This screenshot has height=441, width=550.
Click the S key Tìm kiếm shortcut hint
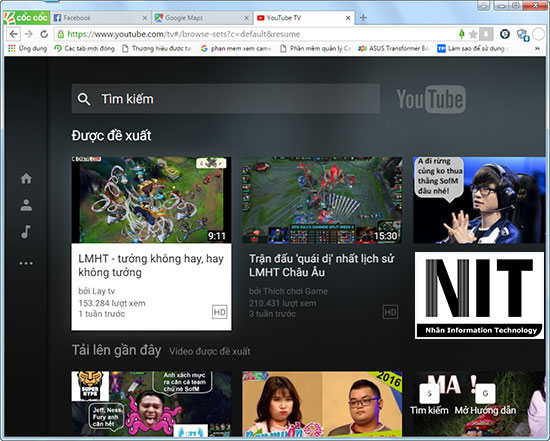coord(429,394)
